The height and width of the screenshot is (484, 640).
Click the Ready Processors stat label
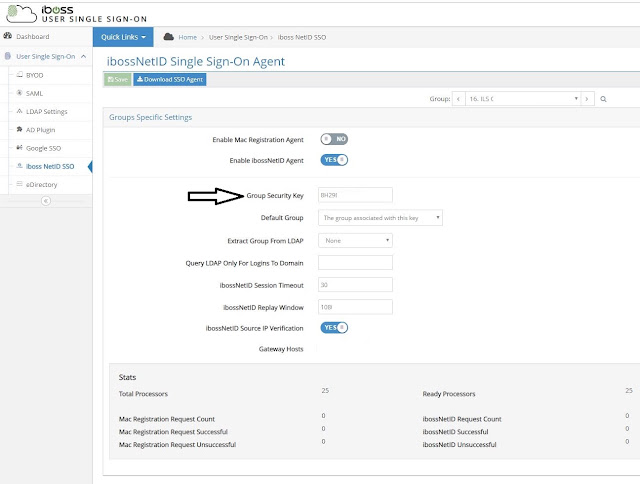[449, 394]
